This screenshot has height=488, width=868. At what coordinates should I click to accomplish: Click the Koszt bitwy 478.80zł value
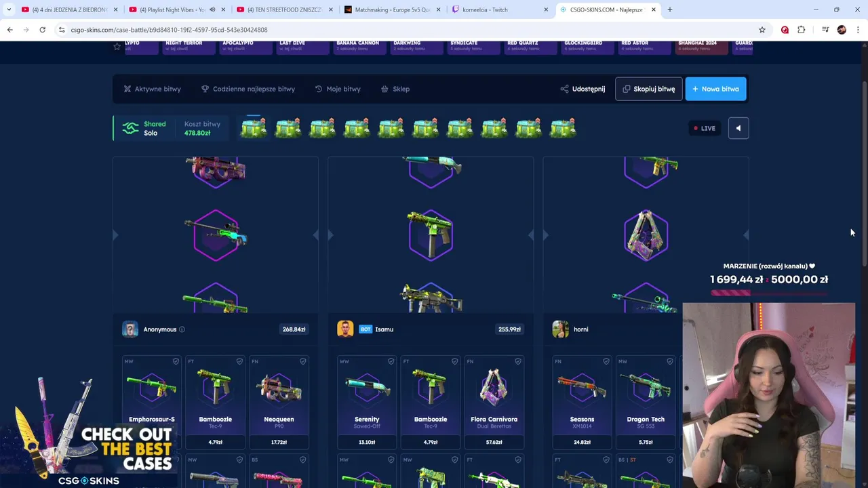pyautogui.click(x=197, y=133)
